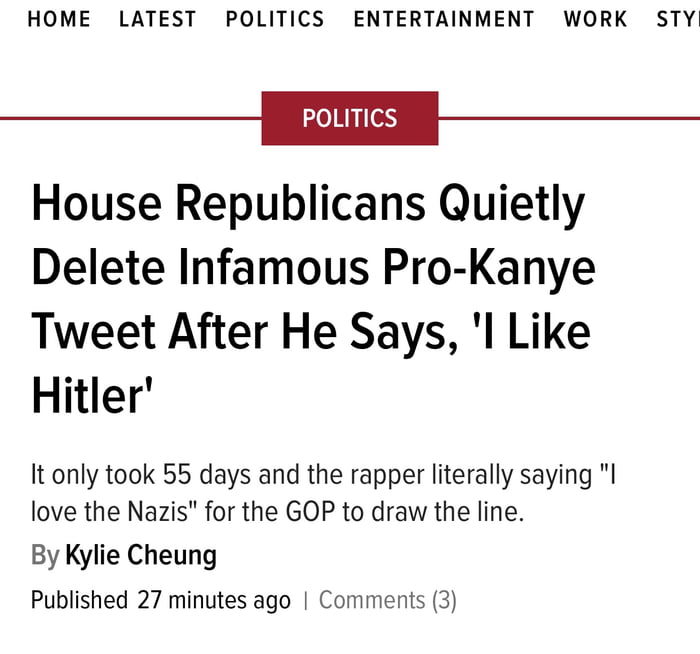Click the 'Published 27 minutes ago' timestamp
The width and height of the screenshot is (700, 654).
coord(160,600)
